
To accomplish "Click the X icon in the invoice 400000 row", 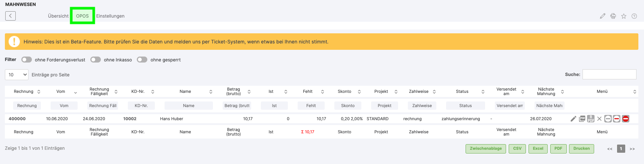I will coord(599,119).
